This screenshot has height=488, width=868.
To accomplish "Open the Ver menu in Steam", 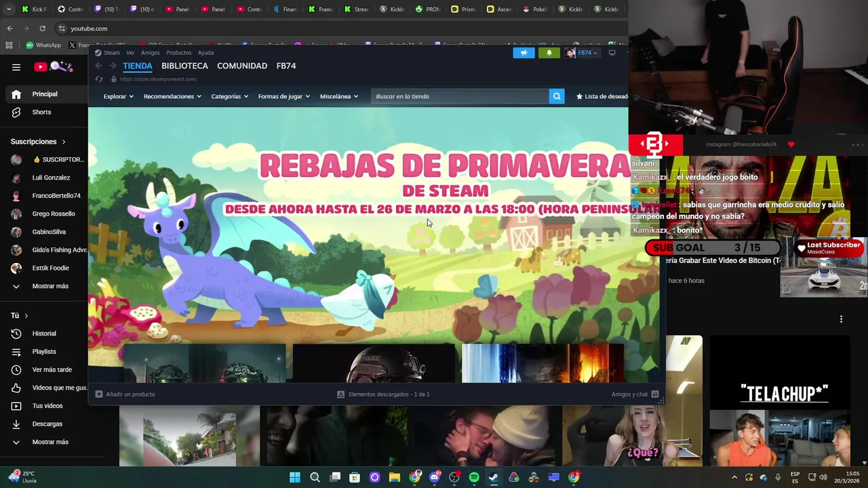I will (130, 53).
